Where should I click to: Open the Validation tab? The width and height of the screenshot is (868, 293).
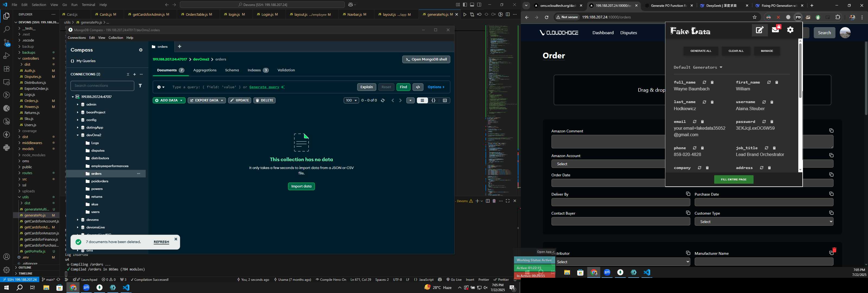click(x=286, y=70)
